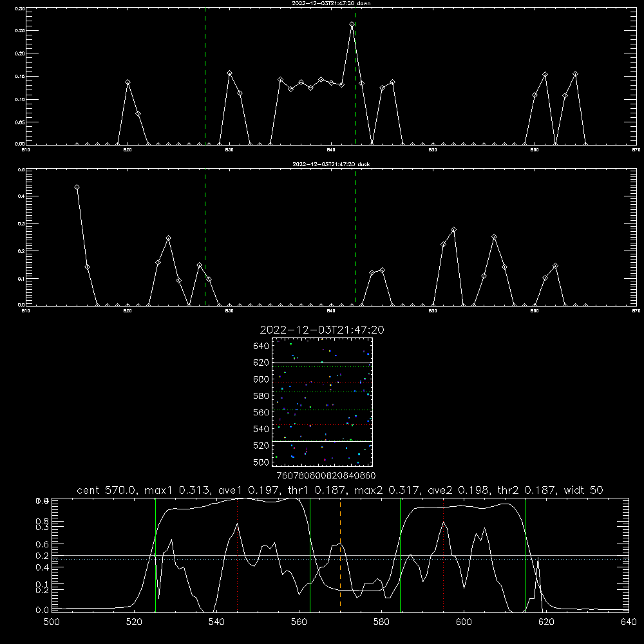Screen dimensions: 644x644
Task: Click the '580' y-axis label of center image
Action: 261,396
